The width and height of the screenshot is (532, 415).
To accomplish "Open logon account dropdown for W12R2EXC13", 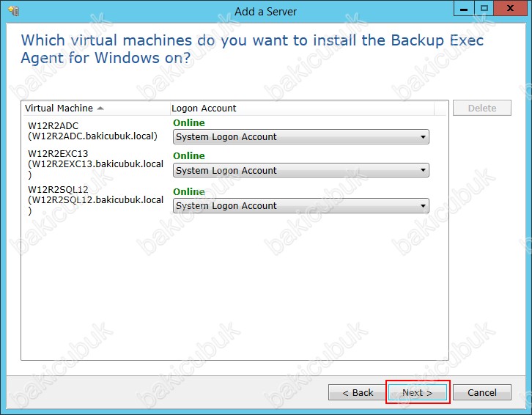I will coord(301,170).
